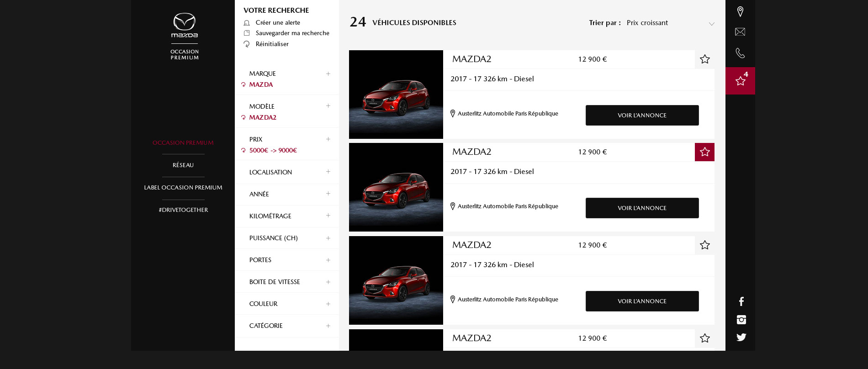Expand the ANNÉE filter

tap(328, 194)
